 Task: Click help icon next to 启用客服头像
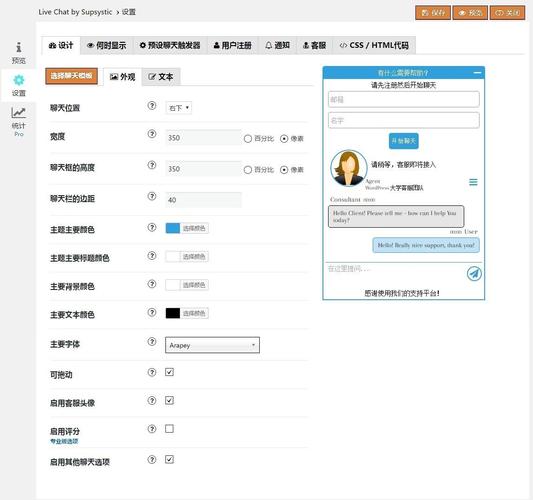[152, 400]
